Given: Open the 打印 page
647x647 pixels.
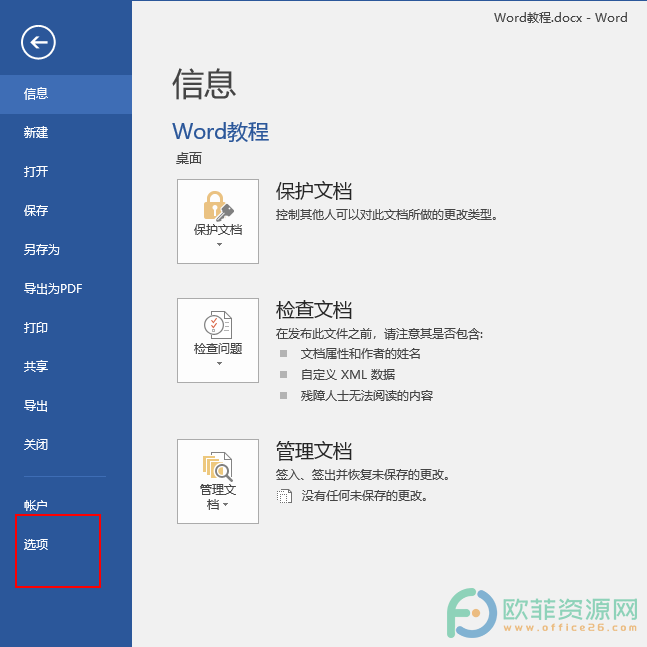Looking at the screenshot, I should coord(66,328).
